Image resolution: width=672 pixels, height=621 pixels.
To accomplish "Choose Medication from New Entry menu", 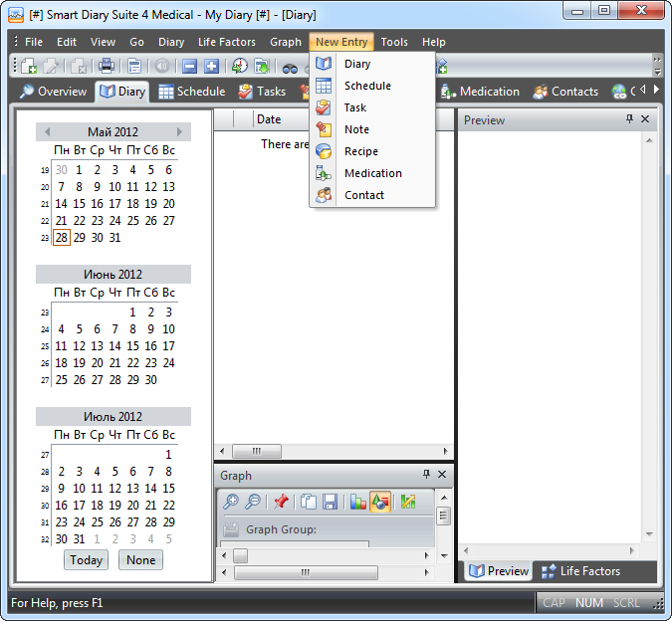I will 372,173.
